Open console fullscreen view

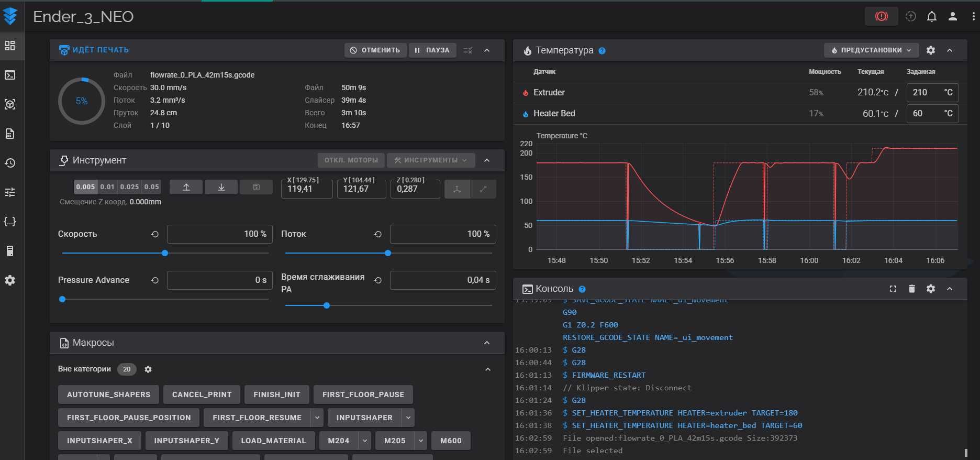(x=893, y=289)
